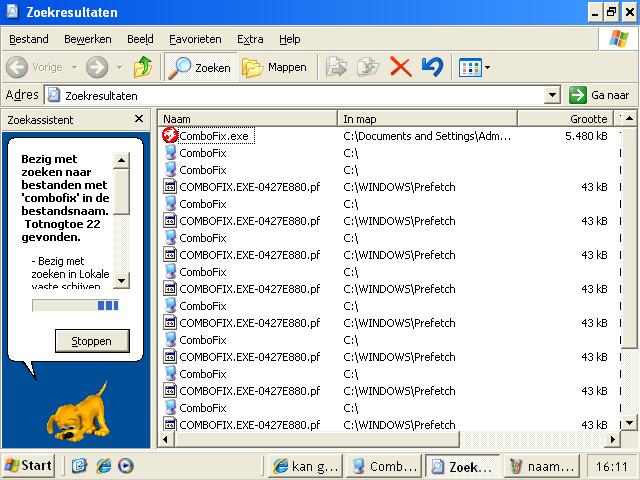Close the Zoekassistent pane

tap(139, 119)
